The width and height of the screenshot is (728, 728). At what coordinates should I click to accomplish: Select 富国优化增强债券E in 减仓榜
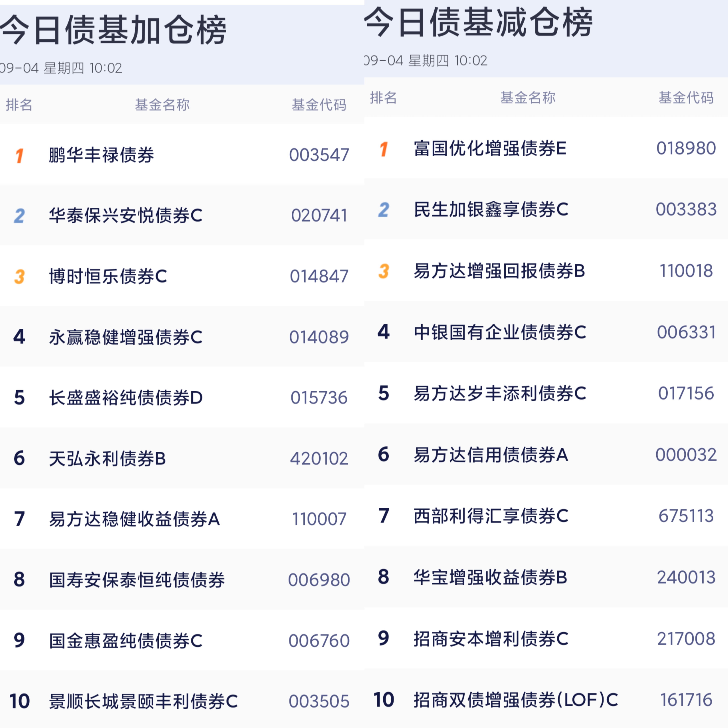point(490,148)
